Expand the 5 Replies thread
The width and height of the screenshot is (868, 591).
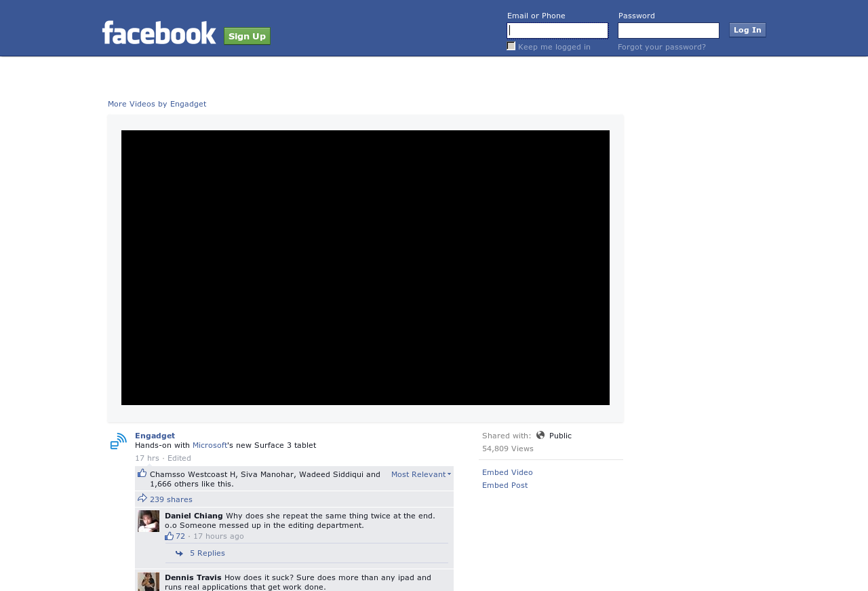pyautogui.click(x=208, y=553)
